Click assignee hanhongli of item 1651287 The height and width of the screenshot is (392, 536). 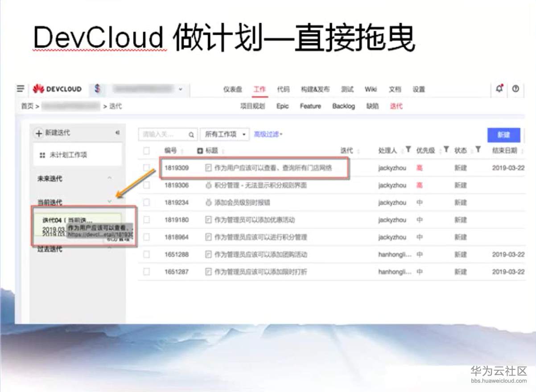(395, 272)
